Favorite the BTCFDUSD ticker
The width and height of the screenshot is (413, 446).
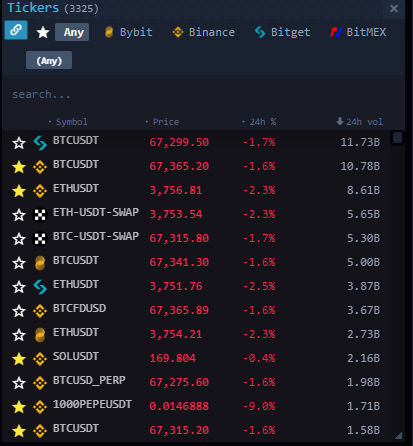coord(19,311)
